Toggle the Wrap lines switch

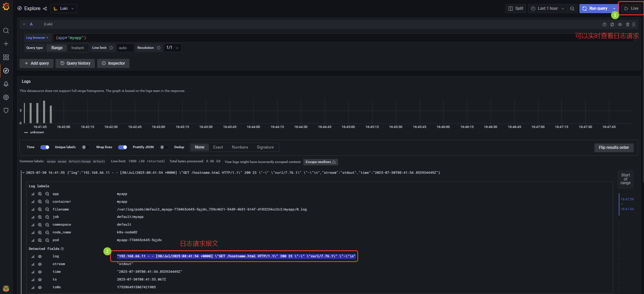tap(122, 147)
